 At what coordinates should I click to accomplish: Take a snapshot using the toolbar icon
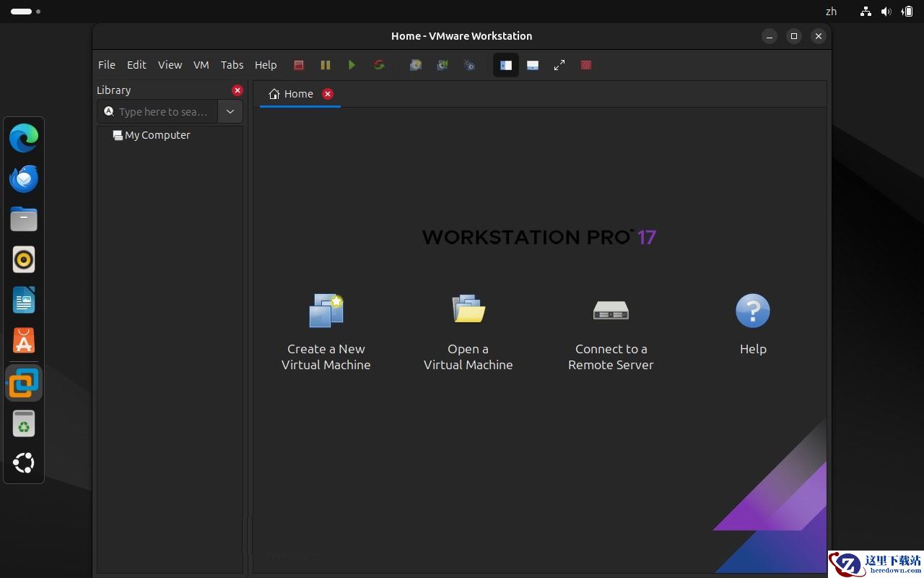[416, 65]
